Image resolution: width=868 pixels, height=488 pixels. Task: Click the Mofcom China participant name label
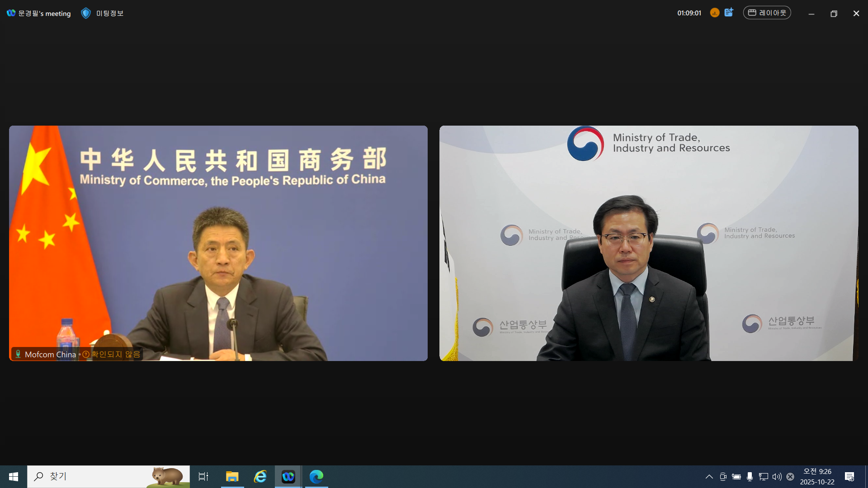(x=50, y=354)
